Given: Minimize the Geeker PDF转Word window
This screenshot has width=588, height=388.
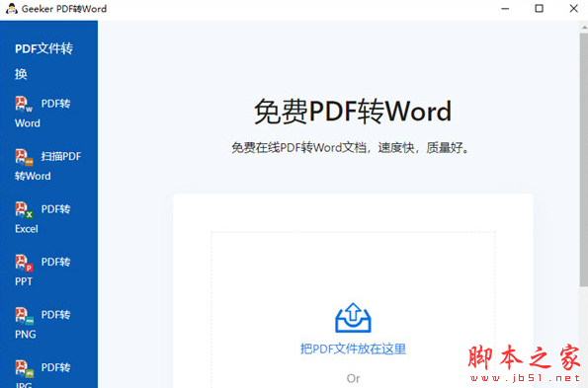Looking at the screenshot, I should click(505, 8).
